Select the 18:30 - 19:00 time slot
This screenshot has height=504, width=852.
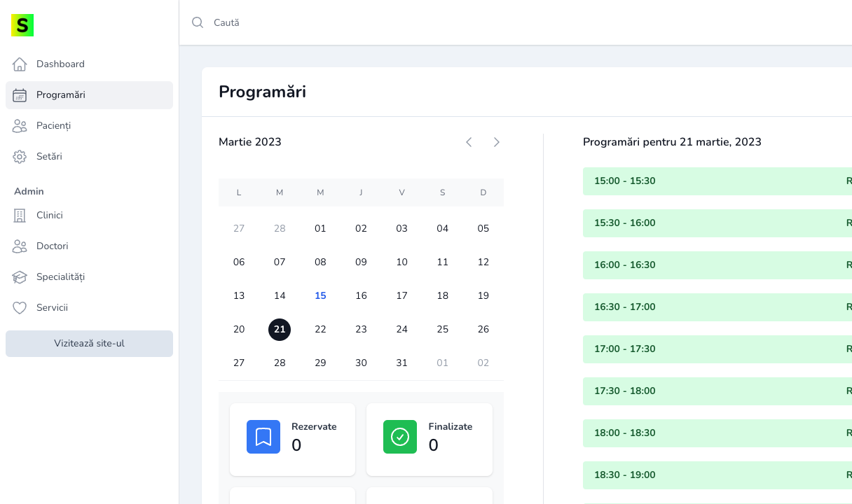pyautogui.click(x=717, y=475)
